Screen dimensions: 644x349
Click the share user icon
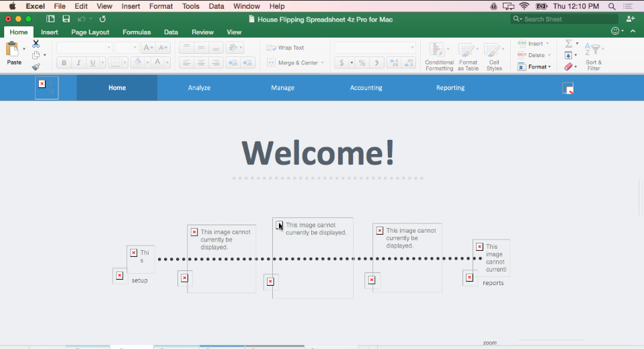click(630, 19)
